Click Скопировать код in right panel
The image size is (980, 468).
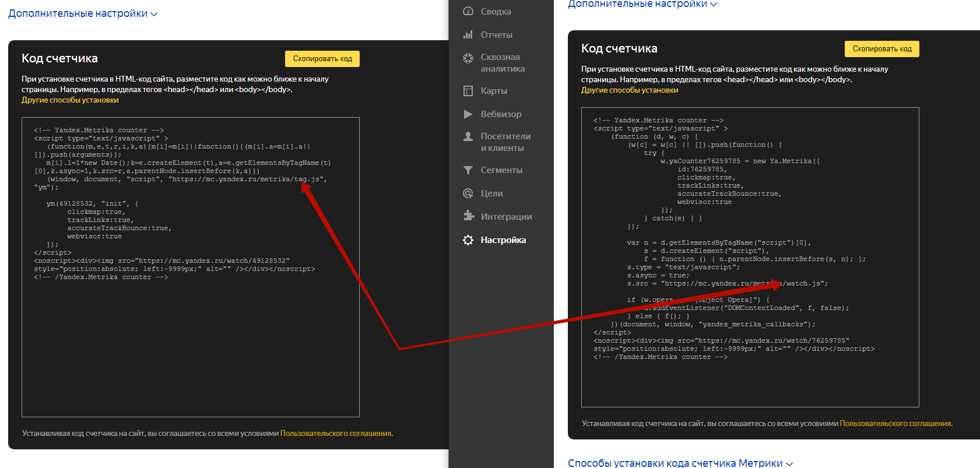(x=882, y=49)
